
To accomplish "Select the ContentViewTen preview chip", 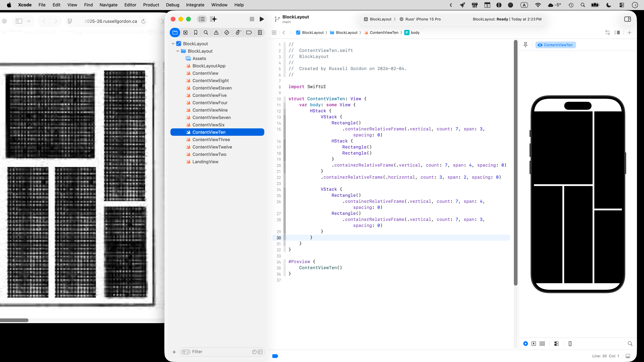I will coord(555,45).
